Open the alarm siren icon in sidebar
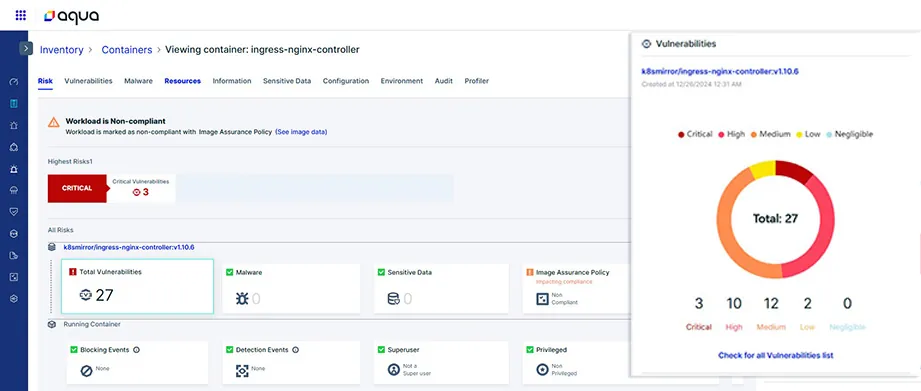The width and height of the screenshot is (921, 391). tap(14, 169)
